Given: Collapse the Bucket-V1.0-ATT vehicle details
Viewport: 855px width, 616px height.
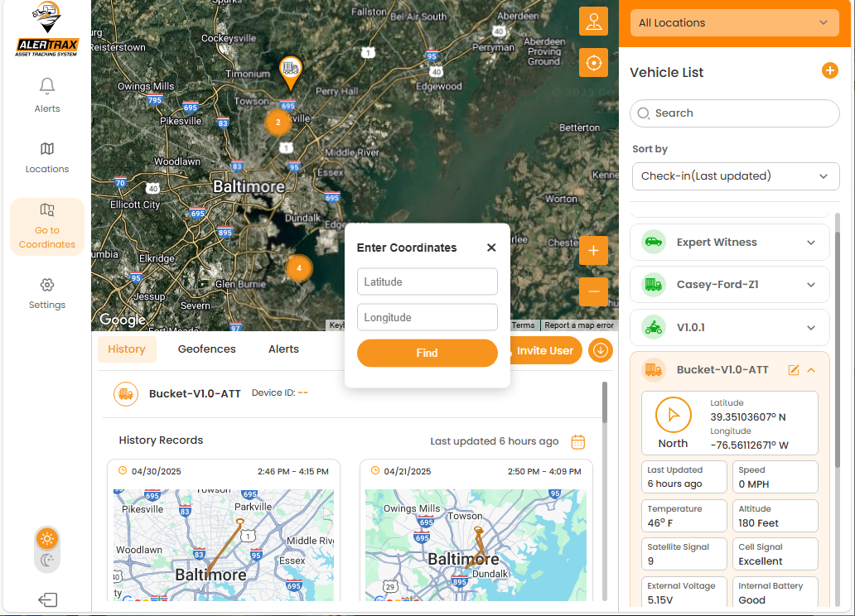Looking at the screenshot, I should [811, 370].
